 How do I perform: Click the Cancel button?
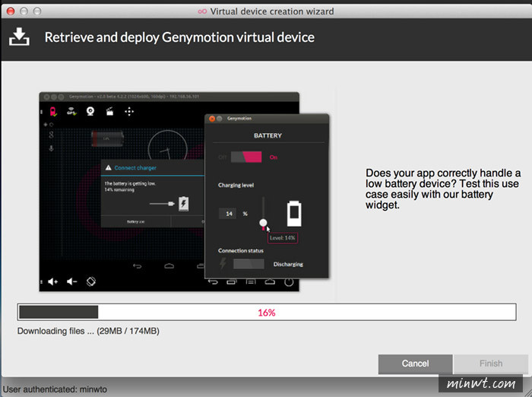[x=415, y=364]
